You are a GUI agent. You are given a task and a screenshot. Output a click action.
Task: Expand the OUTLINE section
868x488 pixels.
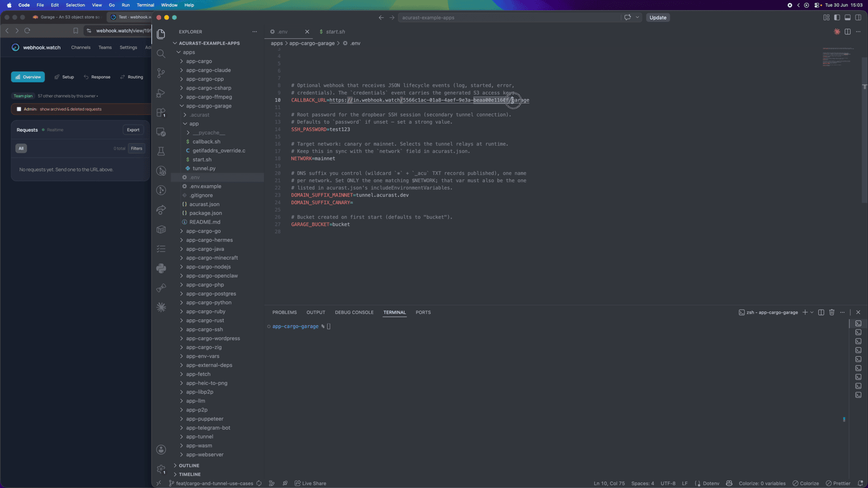click(189, 465)
